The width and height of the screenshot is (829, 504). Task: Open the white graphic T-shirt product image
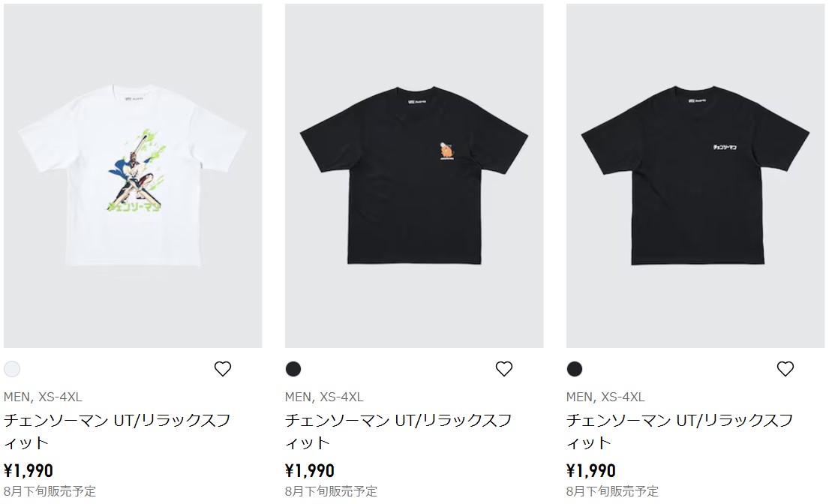tap(133, 176)
